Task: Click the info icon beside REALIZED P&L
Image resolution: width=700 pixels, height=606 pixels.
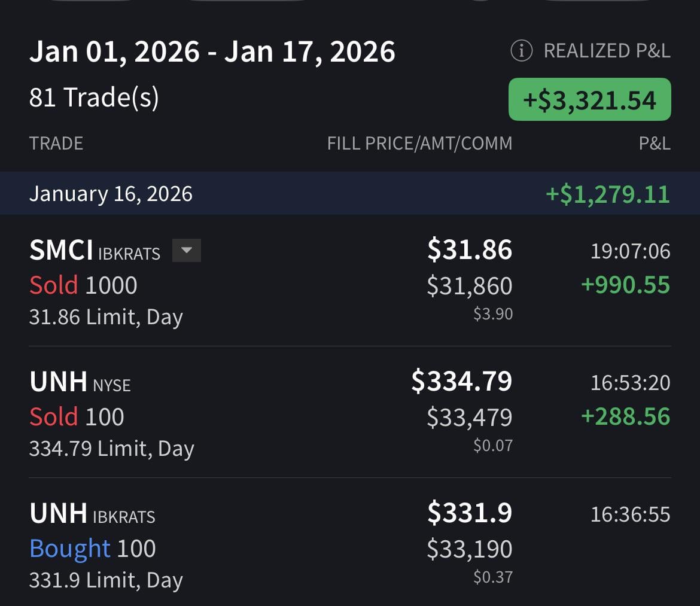Action: pyautogui.click(x=521, y=51)
